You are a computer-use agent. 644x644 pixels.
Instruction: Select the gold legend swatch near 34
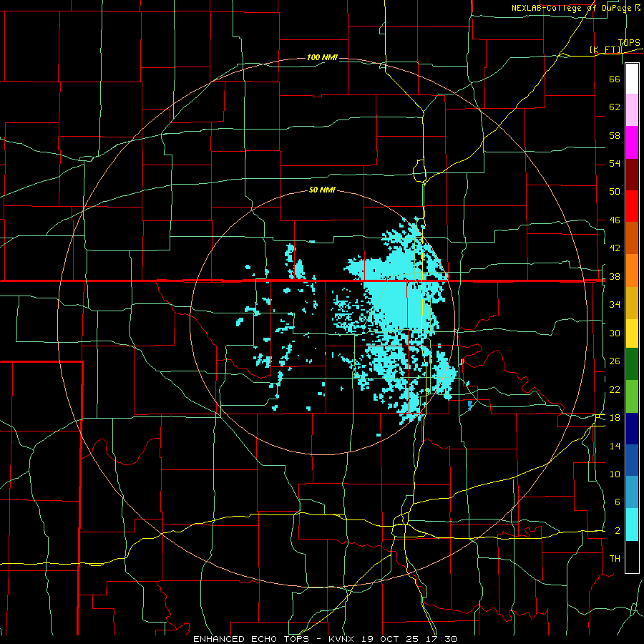coord(632,303)
